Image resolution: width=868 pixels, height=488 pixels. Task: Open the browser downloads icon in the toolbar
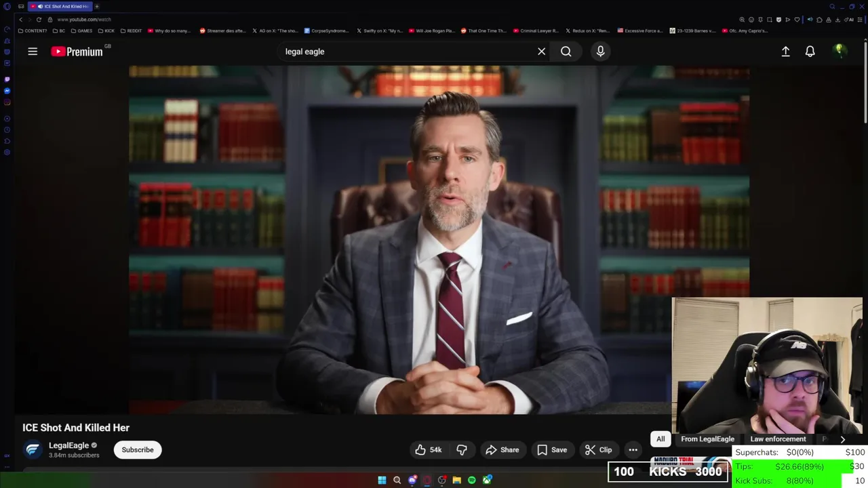(837, 20)
